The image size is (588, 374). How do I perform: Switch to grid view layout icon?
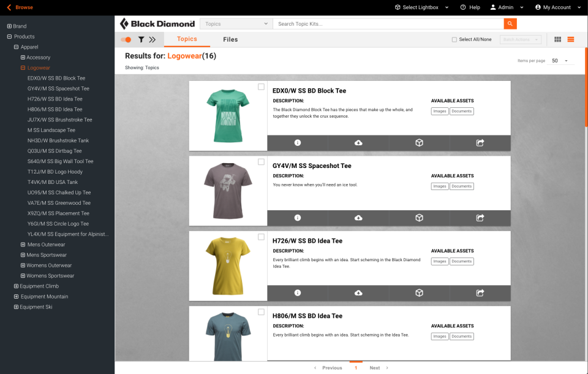click(557, 39)
